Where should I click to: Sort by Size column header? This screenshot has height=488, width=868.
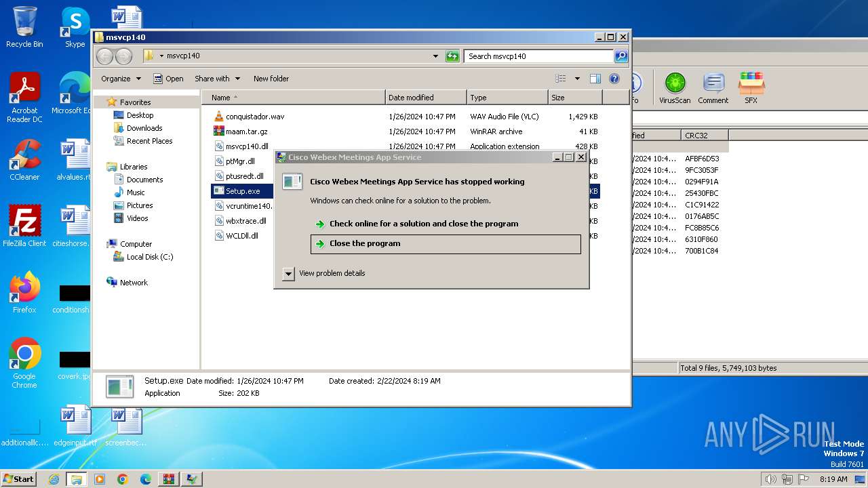pyautogui.click(x=575, y=98)
